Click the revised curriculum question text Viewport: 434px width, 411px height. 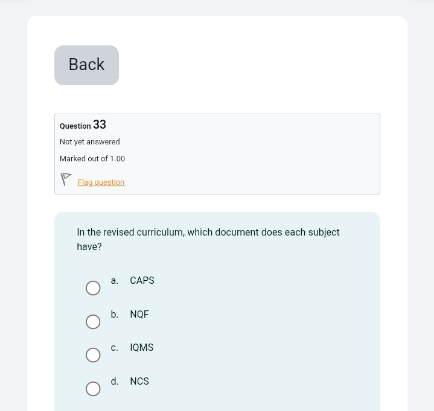click(208, 239)
